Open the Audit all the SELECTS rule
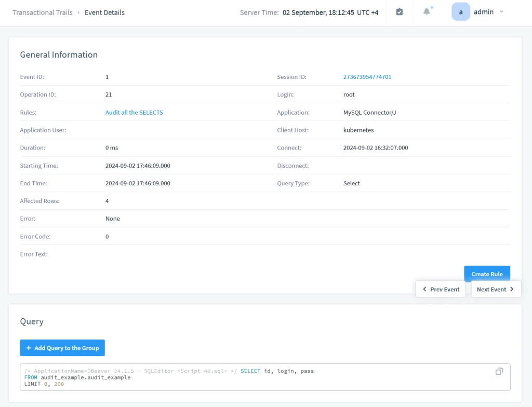 pyautogui.click(x=134, y=112)
